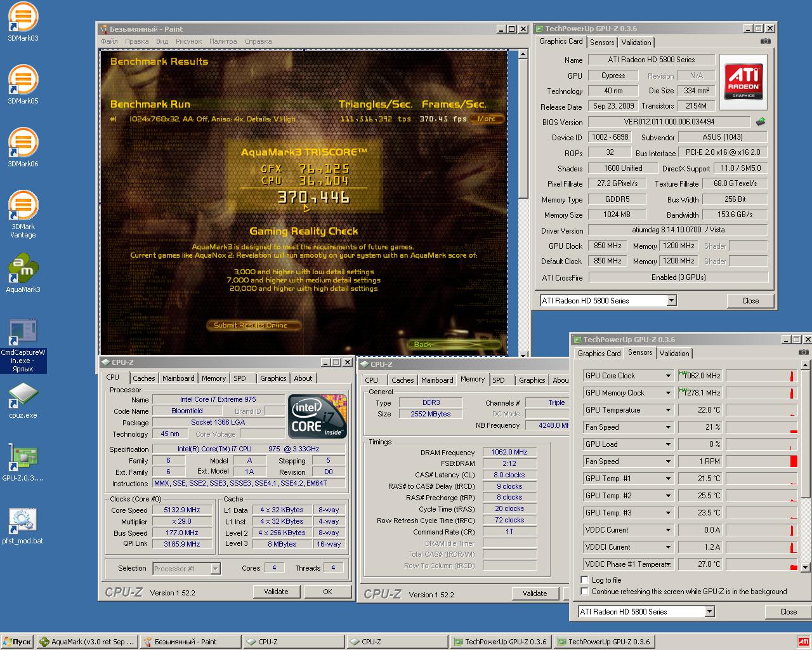Click the ATI tray icon in the taskbar
This screenshot has height=650, width=812.
point(803,641)
